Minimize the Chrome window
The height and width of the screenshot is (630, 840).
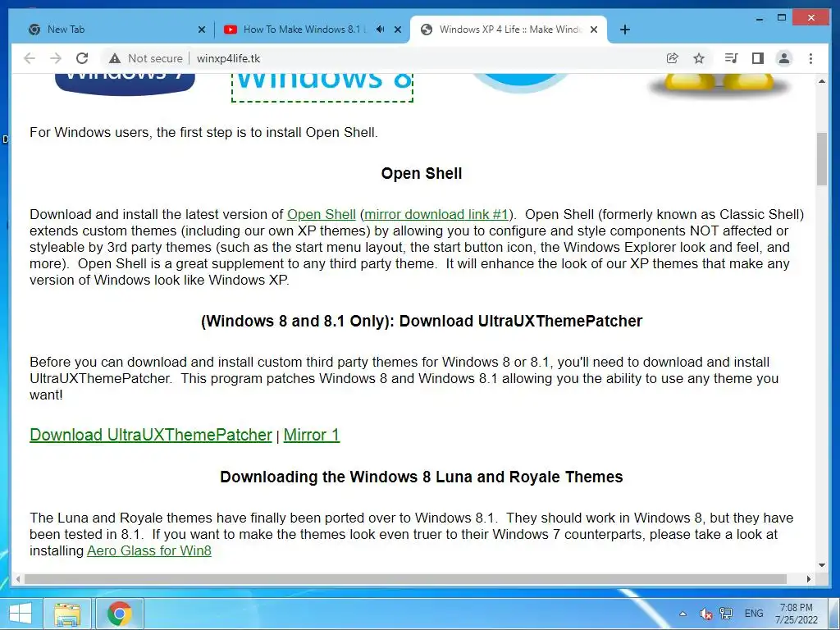pos(759,19)
